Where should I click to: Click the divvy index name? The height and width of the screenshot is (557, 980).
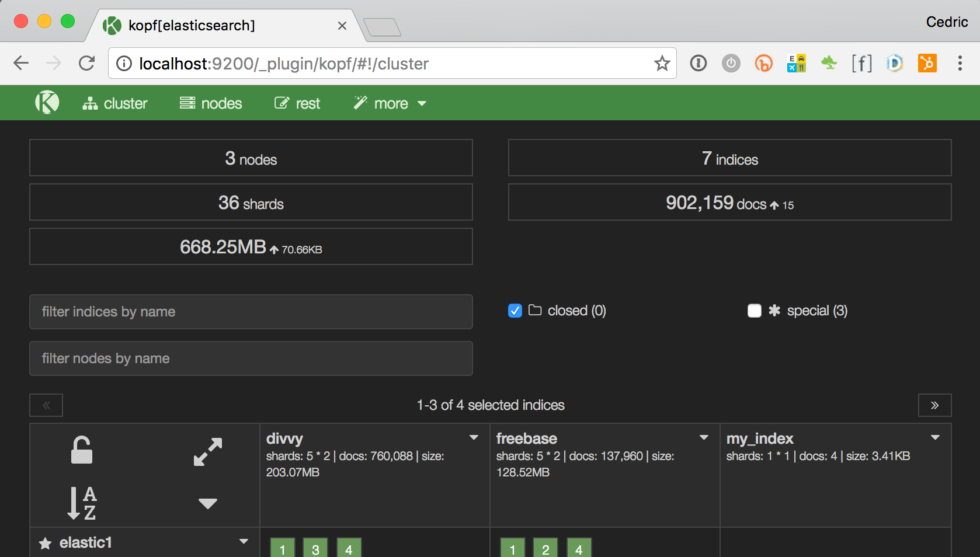point(284,438)
